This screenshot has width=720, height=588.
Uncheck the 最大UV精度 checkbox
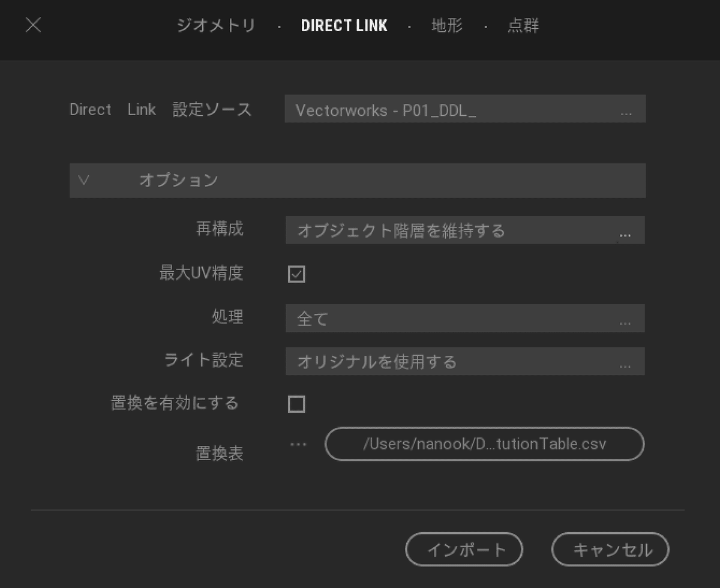click(x=296, y=274)
